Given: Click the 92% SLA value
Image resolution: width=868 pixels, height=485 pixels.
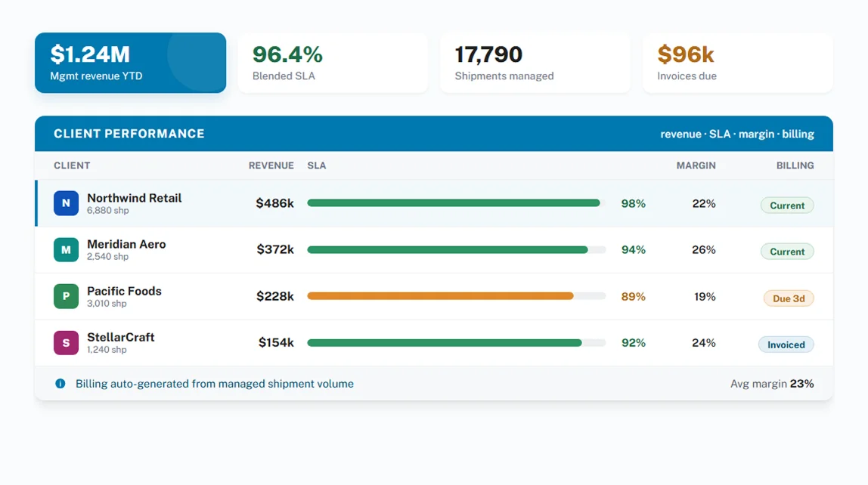Looking at the screenshot, I should click(634, 343).
